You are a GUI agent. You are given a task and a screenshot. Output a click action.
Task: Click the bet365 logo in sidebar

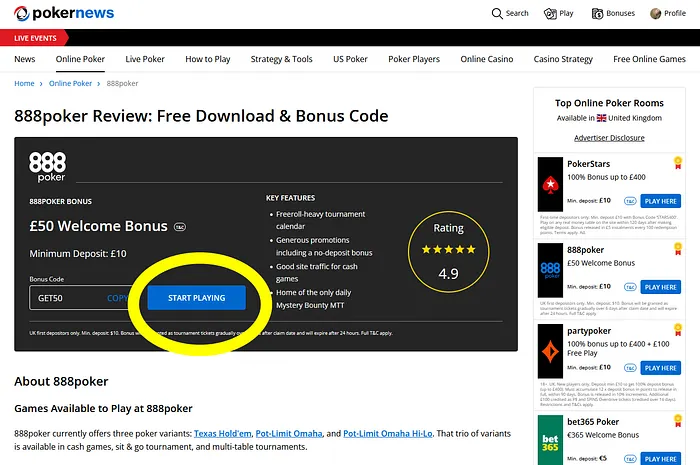[550, 439]
